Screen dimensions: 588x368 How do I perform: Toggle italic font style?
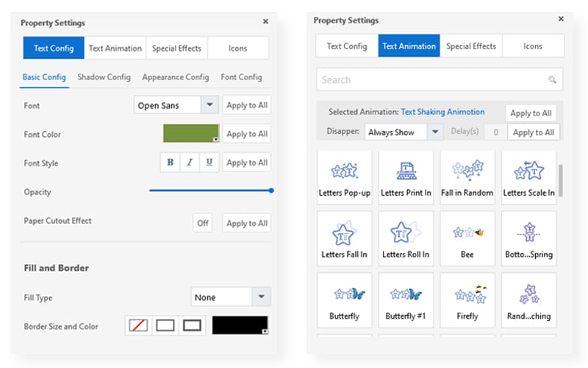point(190,163)
